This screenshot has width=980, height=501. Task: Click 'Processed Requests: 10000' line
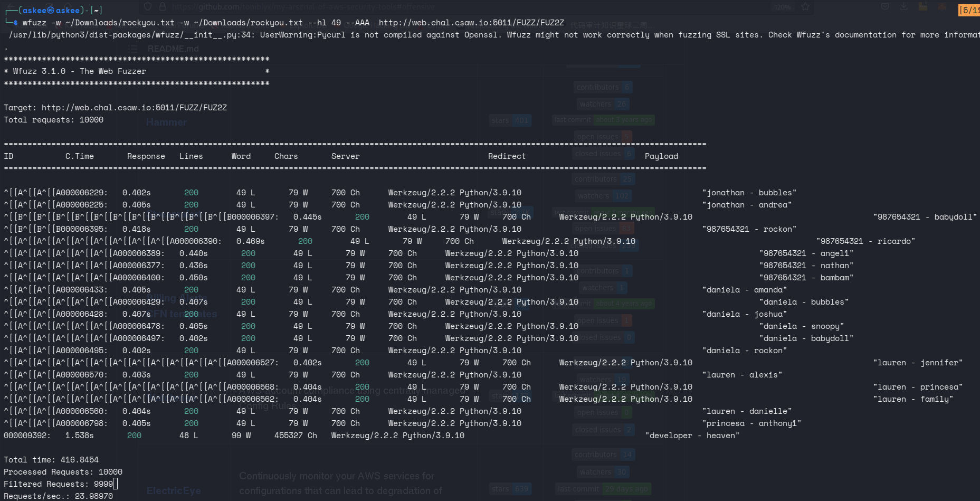(63, 472)
